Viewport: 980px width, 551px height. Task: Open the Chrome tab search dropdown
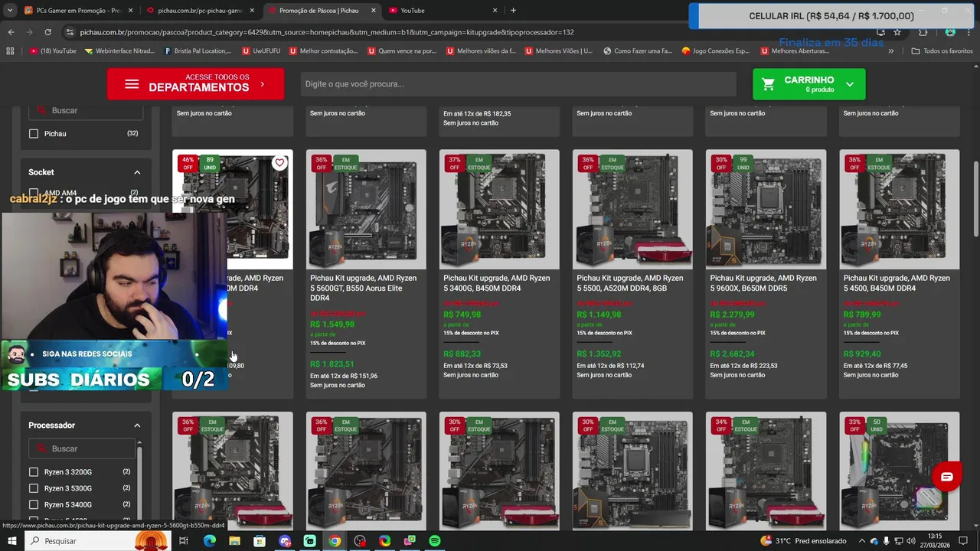point(10,11)
